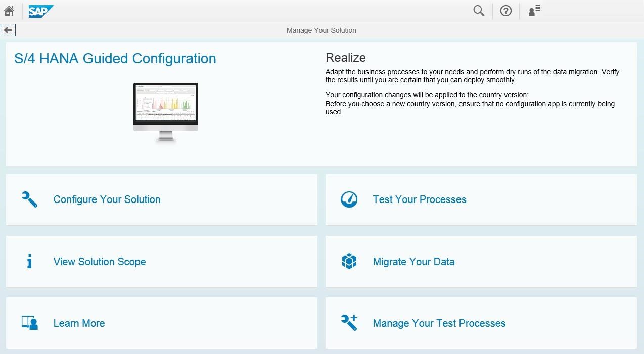Viewport: 644px width, 354px height.
Task: Open help via the question mark icon
Action: click(505, 11)
